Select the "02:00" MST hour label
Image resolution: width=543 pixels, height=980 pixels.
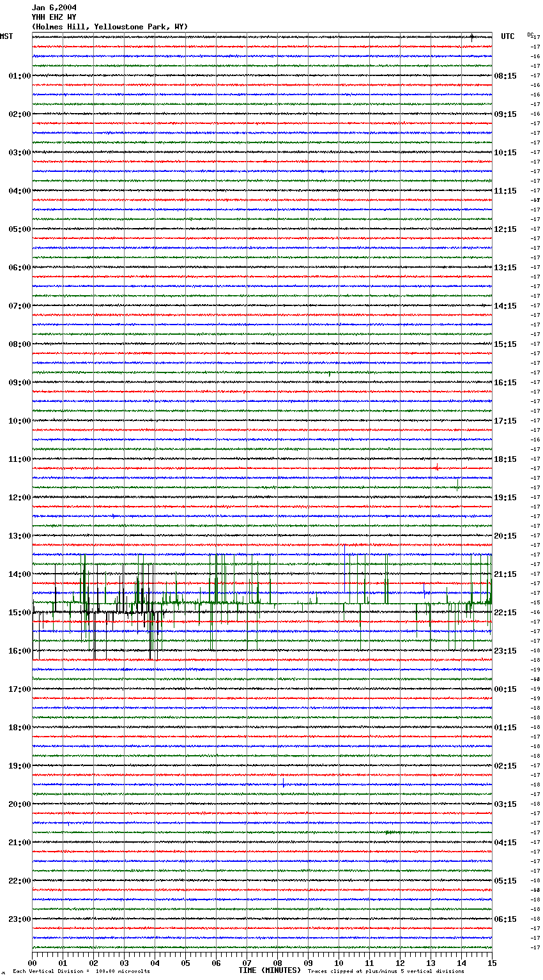tap(20, 114)
